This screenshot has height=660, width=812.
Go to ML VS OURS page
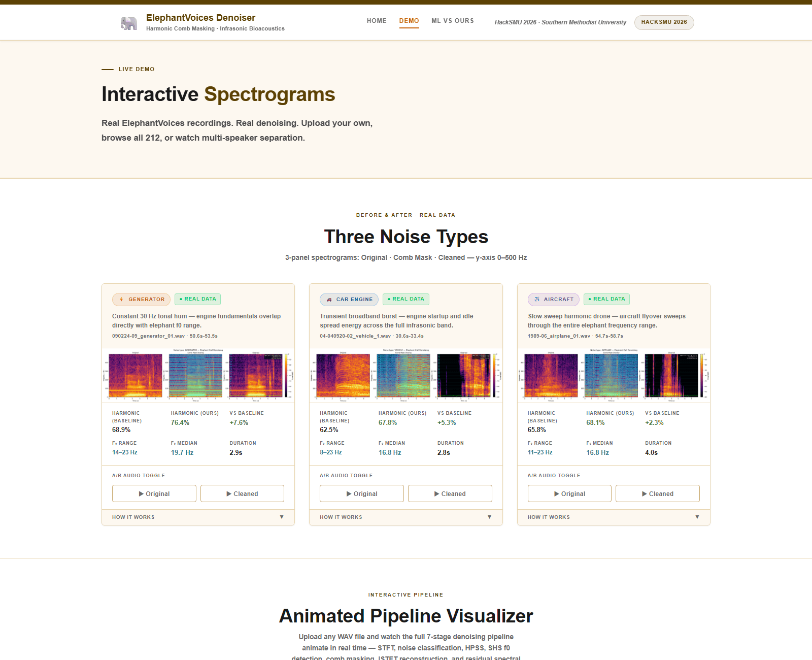coord(453,21)
